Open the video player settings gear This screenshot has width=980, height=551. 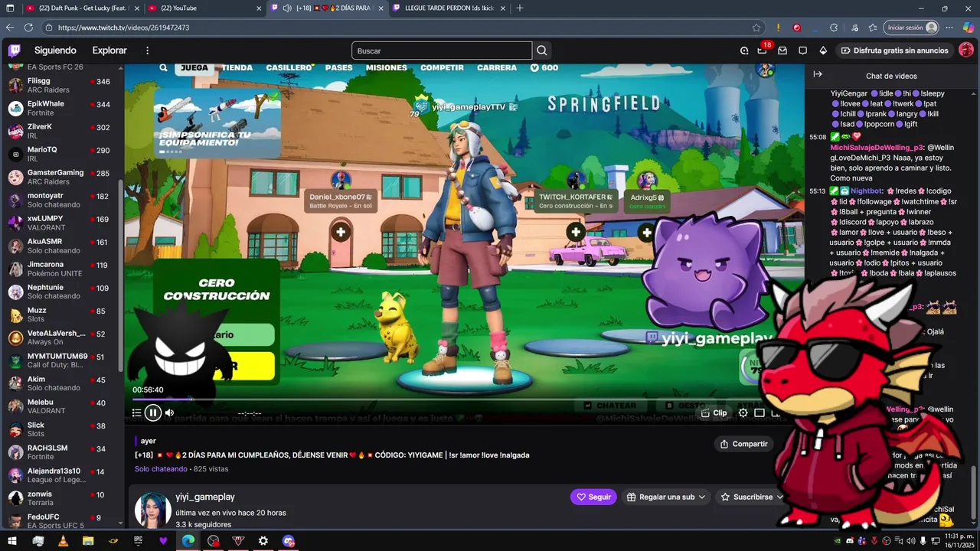tap(743, 413)
